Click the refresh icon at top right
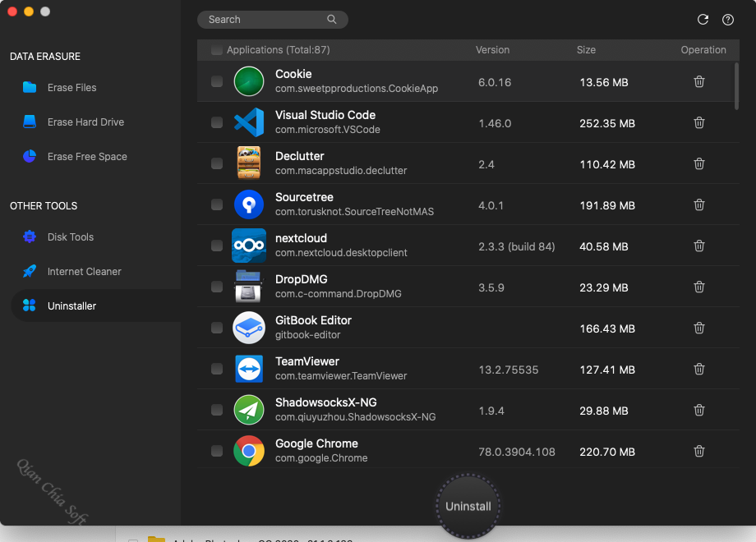This screenshot has width=756, height=542. tap(703, 19)
